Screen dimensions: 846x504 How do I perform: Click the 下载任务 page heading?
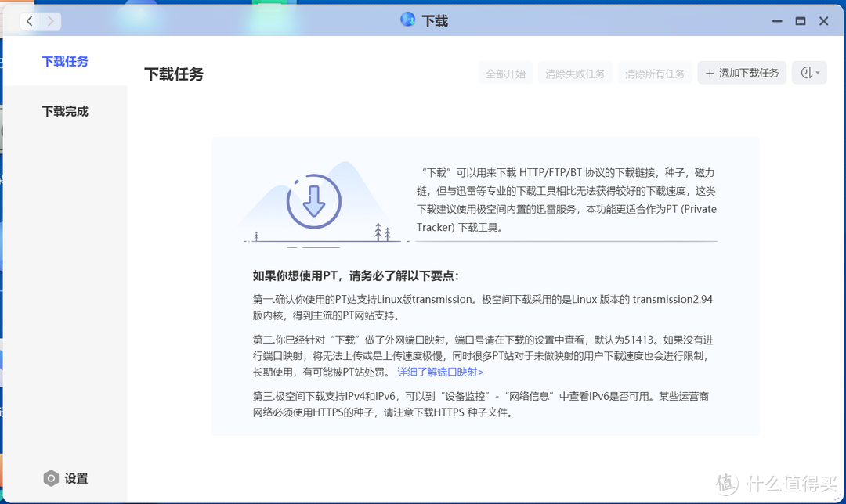point(174,74)
